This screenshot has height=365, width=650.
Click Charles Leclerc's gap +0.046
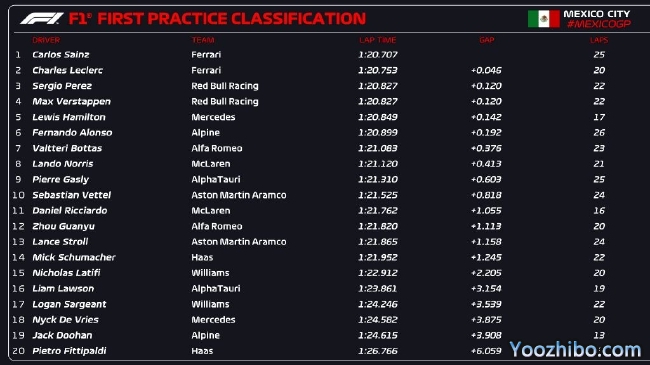[486, 71]
